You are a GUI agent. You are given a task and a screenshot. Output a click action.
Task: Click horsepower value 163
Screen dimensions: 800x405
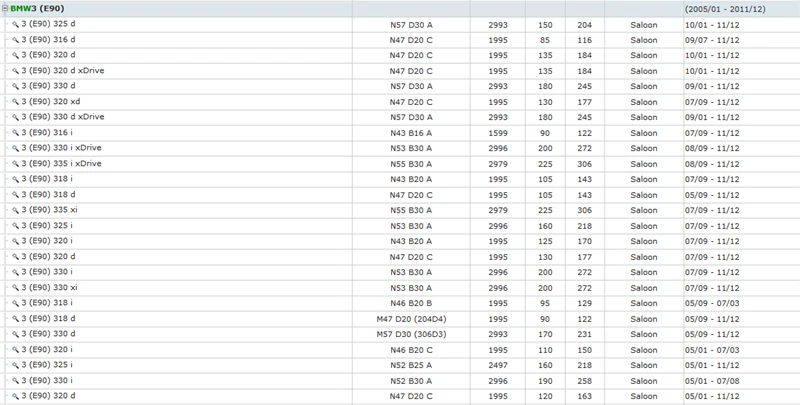click(x=585, y=396)
